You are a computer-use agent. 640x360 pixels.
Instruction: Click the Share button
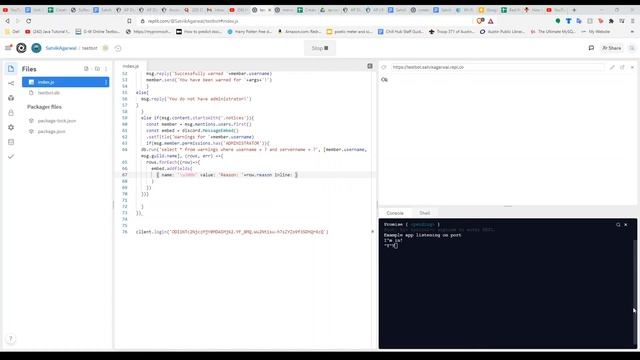click(612, 48)
